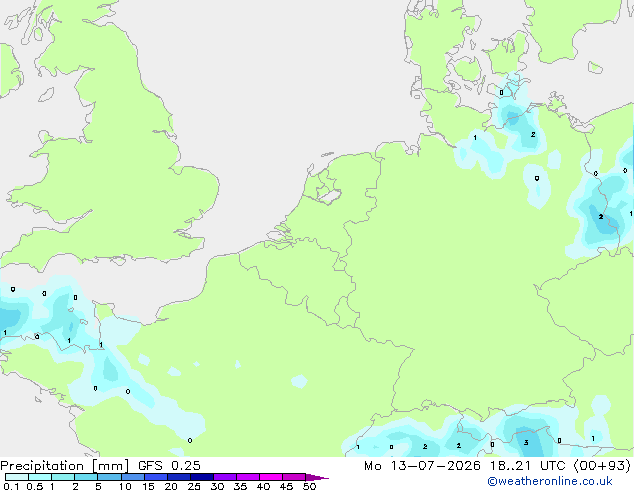Click the 'Precipitation [mm]' title text
This screenshot has width=634, height=490.
tap(65, 466)
